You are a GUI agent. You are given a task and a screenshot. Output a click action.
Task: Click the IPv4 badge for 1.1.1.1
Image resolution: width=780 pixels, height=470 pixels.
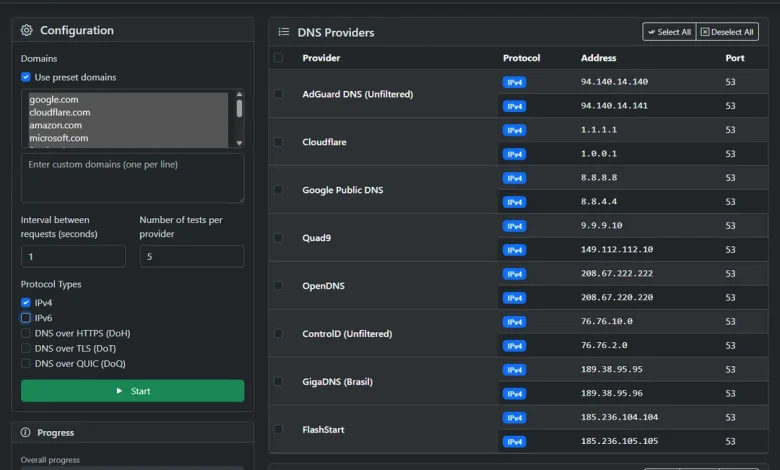pyautogui.click(x=514, y=130)
